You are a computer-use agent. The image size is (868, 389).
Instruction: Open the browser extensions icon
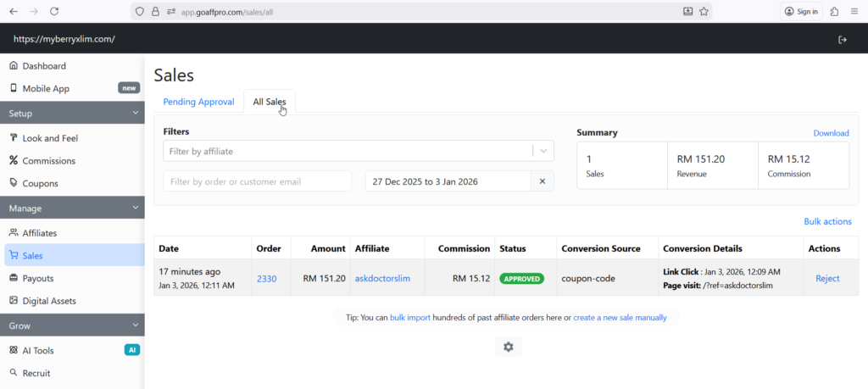[x=835, y=11]
